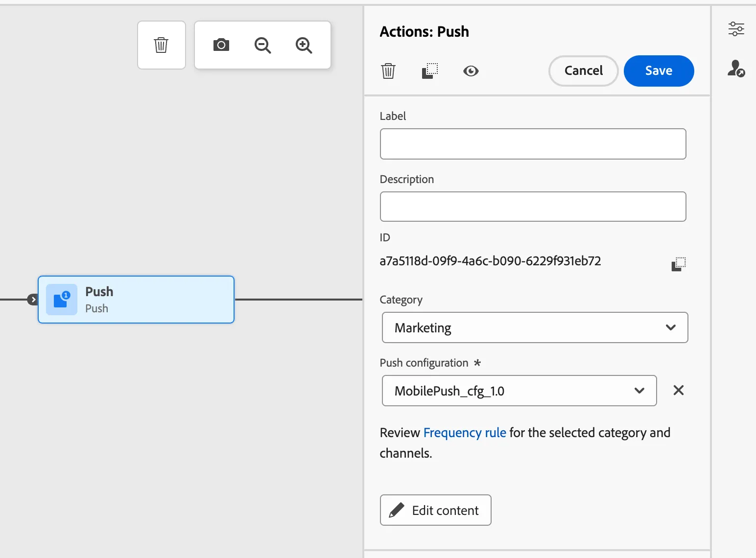The height and width of the screenshot is (558, 756).
Task: Take a canvas screenshot with camera icon
Action: [x=221, y=45]
